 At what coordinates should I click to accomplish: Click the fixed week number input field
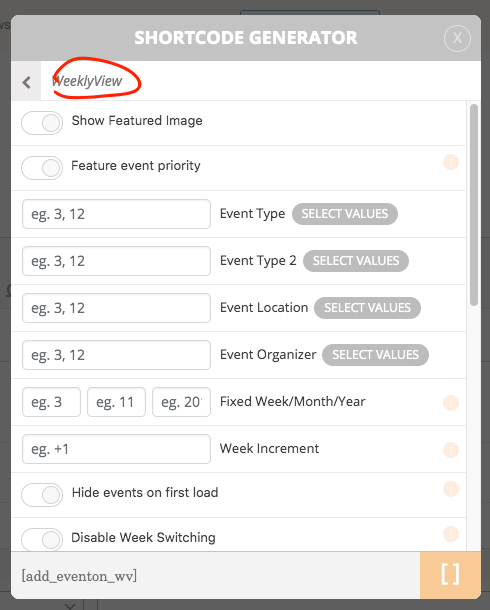click(51, 402)
